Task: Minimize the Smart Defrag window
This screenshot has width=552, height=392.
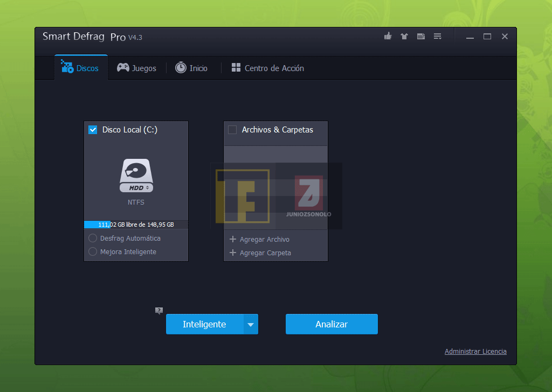Action: [470, 37]
